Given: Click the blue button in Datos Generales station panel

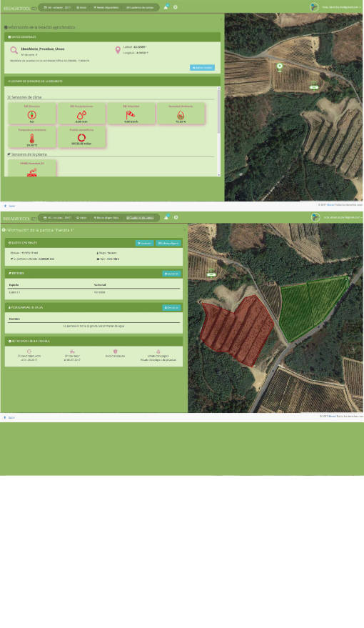Looking at the screenshot, I should 203,68.
